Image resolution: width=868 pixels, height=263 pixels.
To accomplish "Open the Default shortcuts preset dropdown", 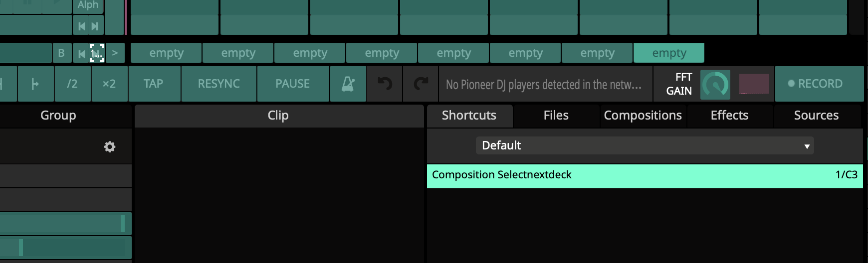I will [x=645, y=145].
